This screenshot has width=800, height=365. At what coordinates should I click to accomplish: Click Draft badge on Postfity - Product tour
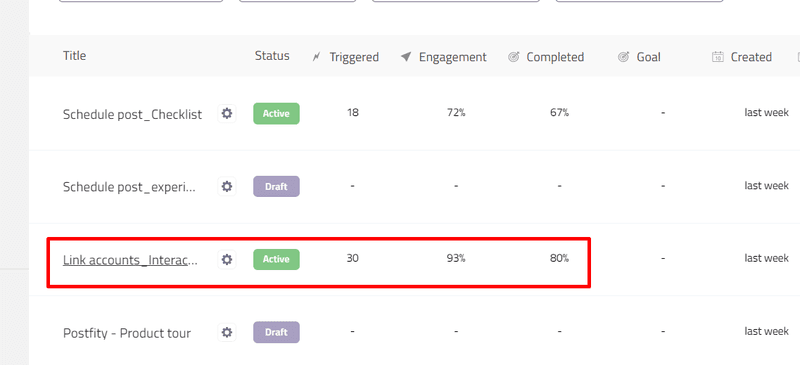(x=277, y=332)
